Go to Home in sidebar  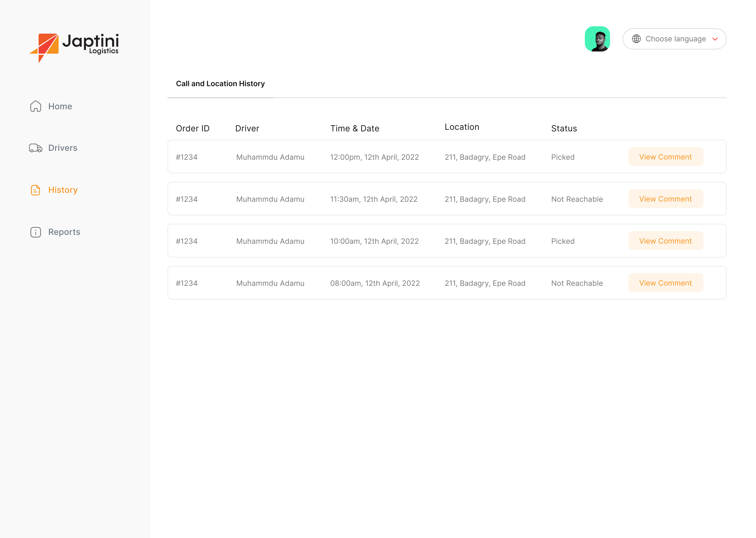point(51,106)
